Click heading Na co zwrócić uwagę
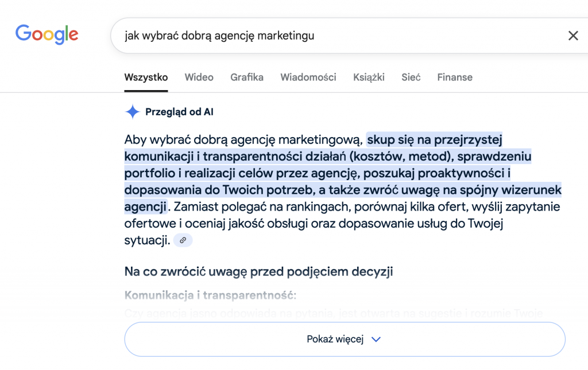The height and width of the screenshot is (370, 588). (258, 271)
